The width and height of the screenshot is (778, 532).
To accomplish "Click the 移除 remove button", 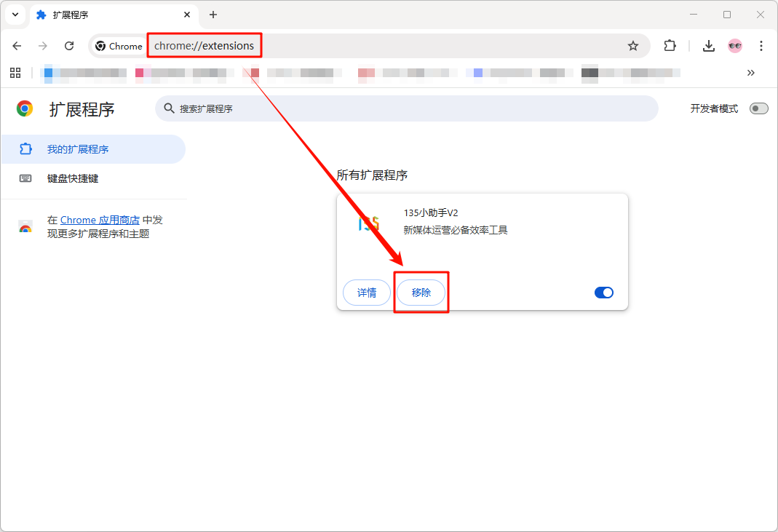I will click(x=421, y=293).
